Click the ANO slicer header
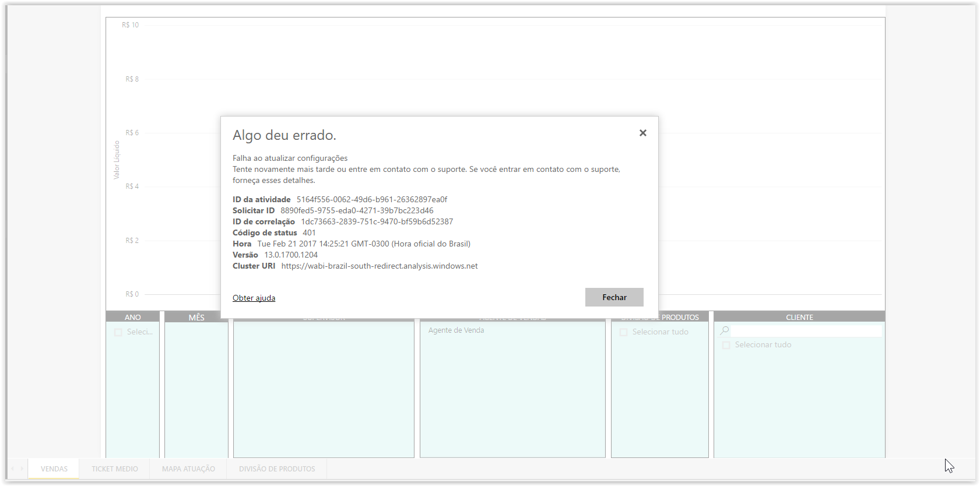Viewport: 980px width, 486px height. [x=133, y=317]
